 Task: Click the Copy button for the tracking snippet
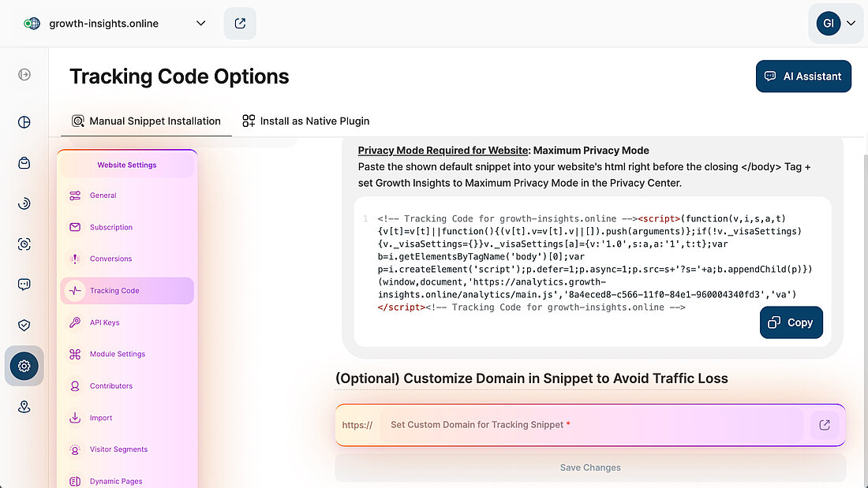click(x=791, y=322)
